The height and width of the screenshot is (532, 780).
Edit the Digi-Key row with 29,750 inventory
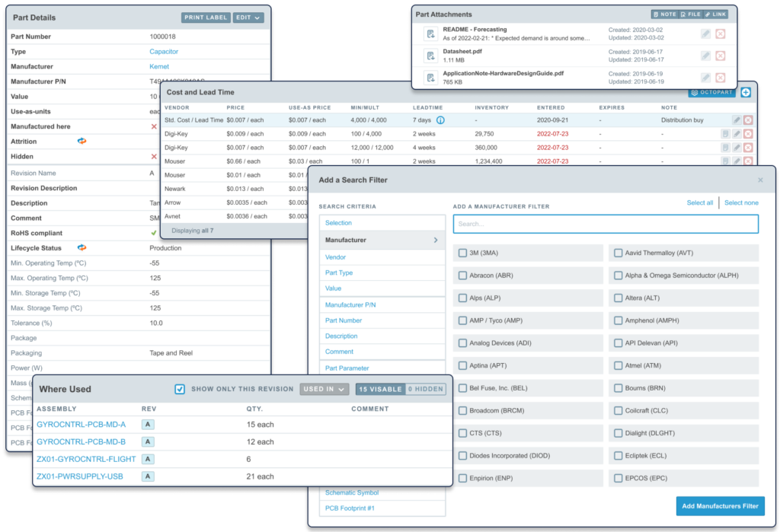point(737,134)
